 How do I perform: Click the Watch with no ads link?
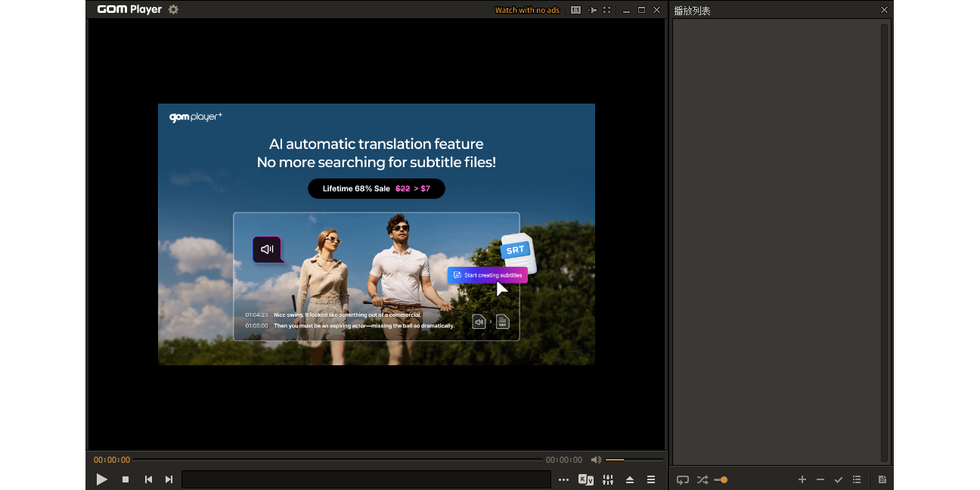[527, 10]
